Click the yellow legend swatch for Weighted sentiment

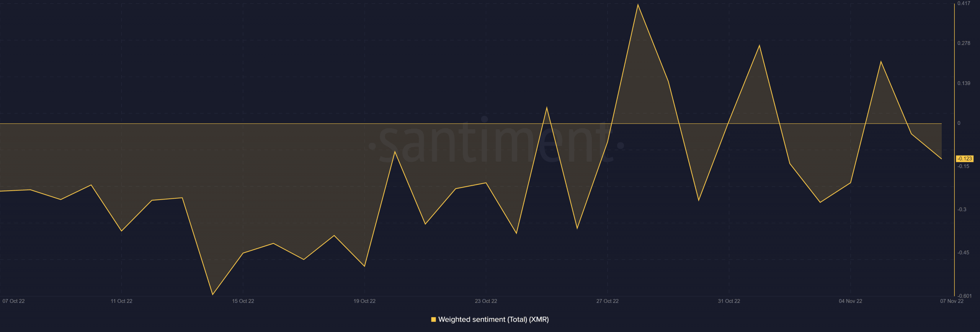coord(433,319)
